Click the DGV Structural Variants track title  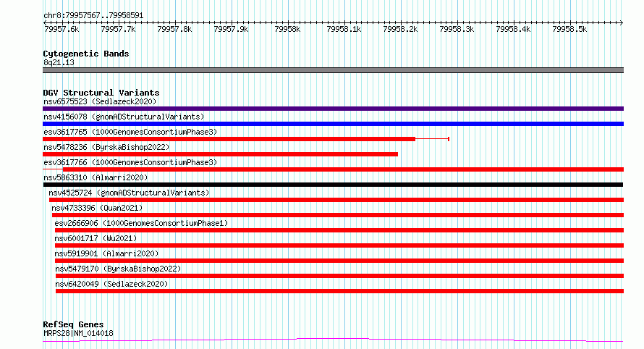101,93
